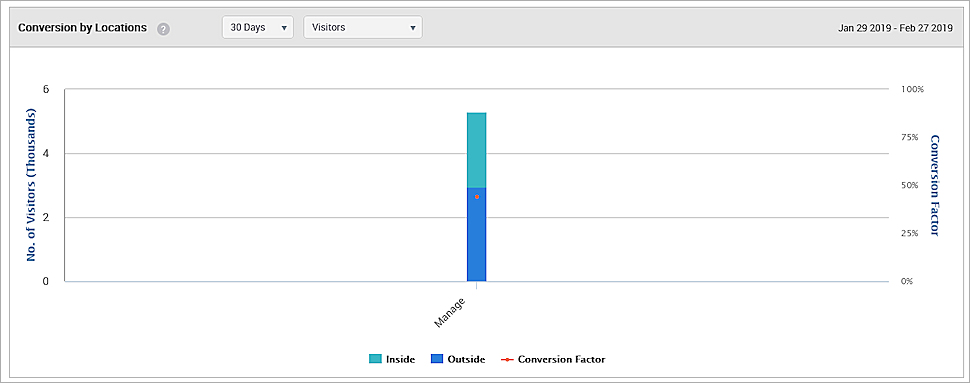
Task: Click the 2 left axis label
Action: tap(45, 217)
